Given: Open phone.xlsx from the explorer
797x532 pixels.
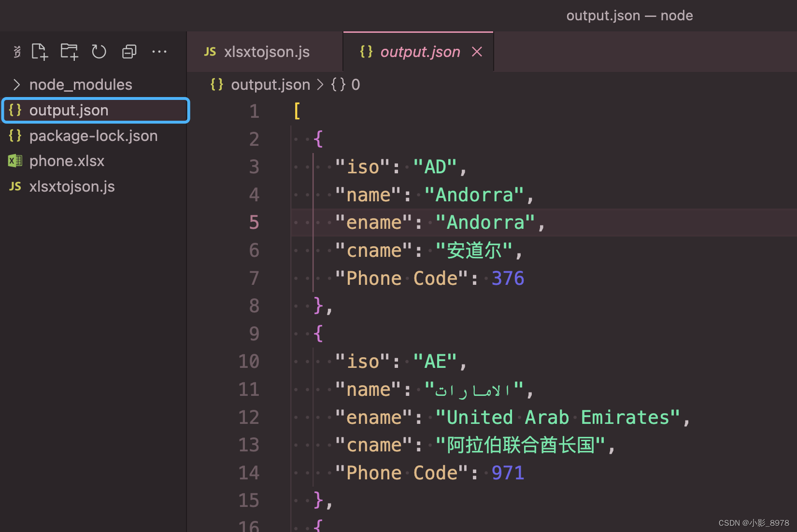Looking at the screenshot, I should click(67, 161).
